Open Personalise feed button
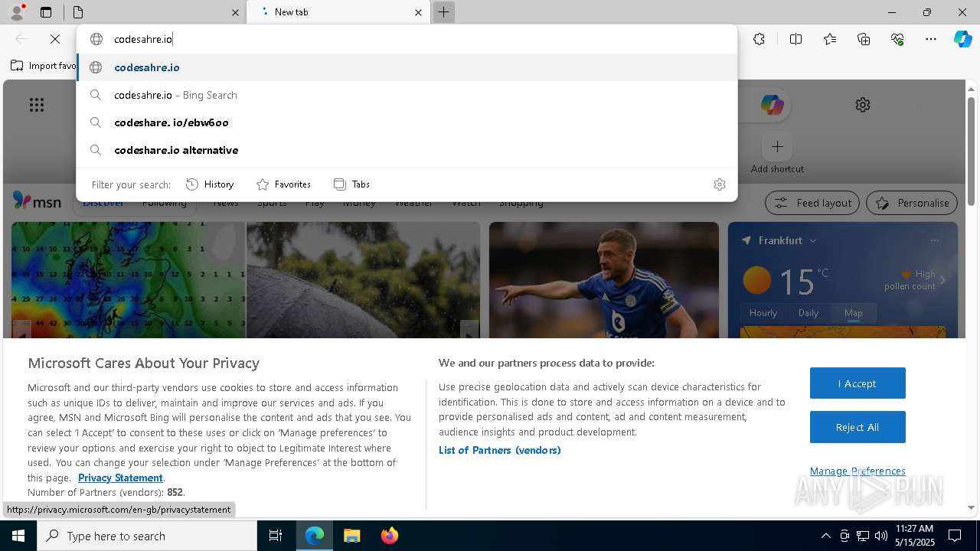This screenshot has height=551, width=980. (x=911, y=203)
